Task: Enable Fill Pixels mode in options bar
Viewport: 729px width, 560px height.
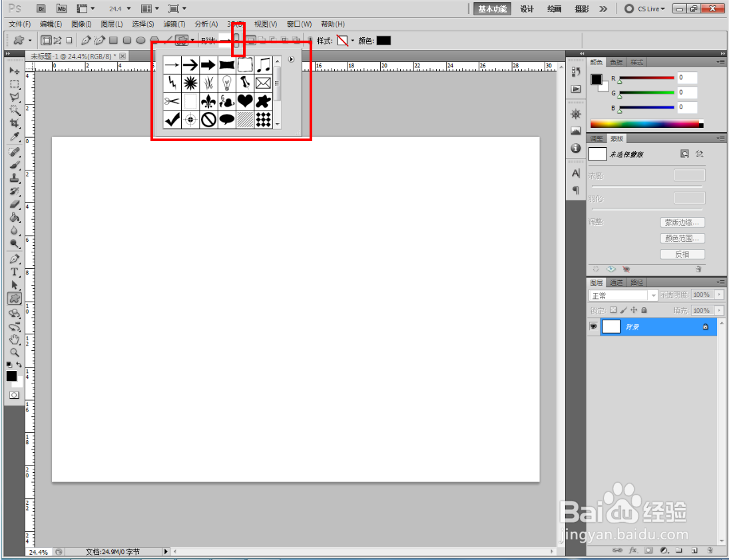Action: point(69,41)
